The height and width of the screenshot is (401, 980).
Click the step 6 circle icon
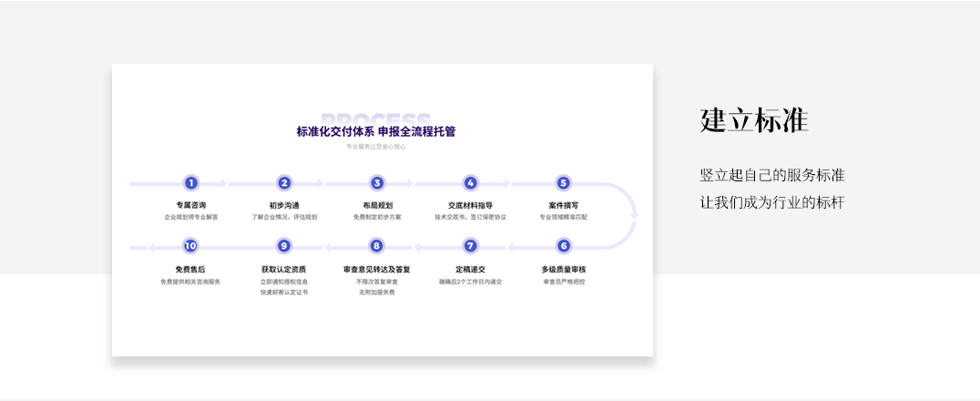(x=563, y=246)
